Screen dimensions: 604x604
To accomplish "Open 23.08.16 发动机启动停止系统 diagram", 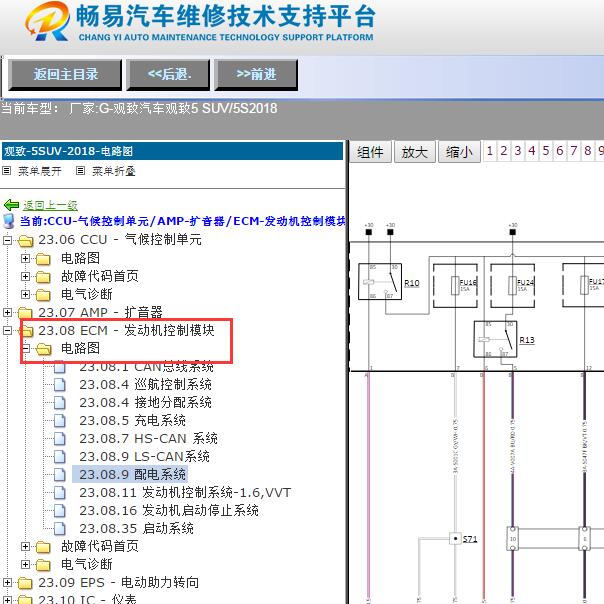I will click(x=169, y=510).
